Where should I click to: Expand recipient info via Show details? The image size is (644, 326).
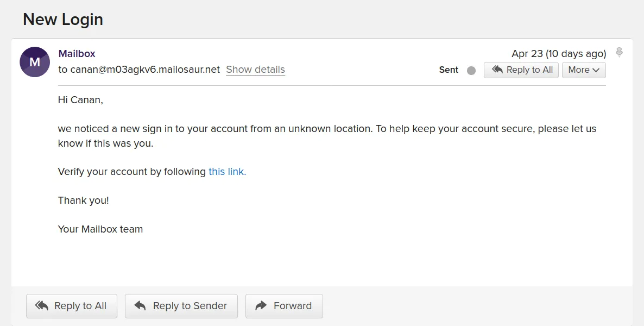click(255, 70)
